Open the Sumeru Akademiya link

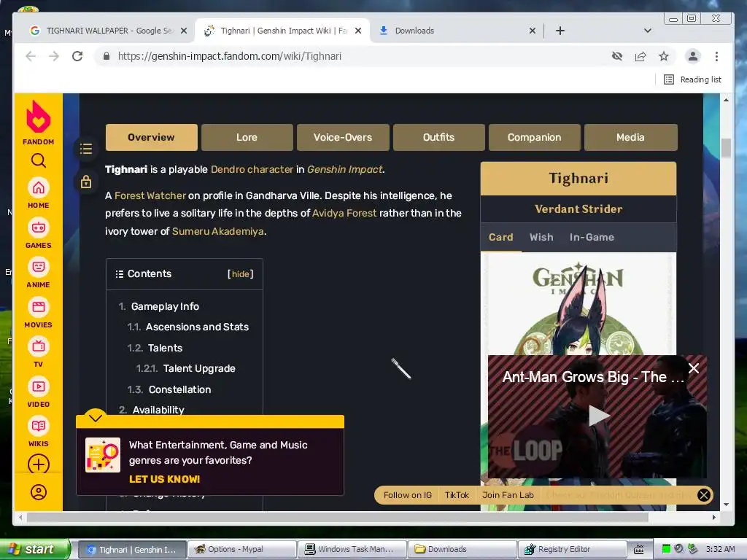click(x=217, y=231)
